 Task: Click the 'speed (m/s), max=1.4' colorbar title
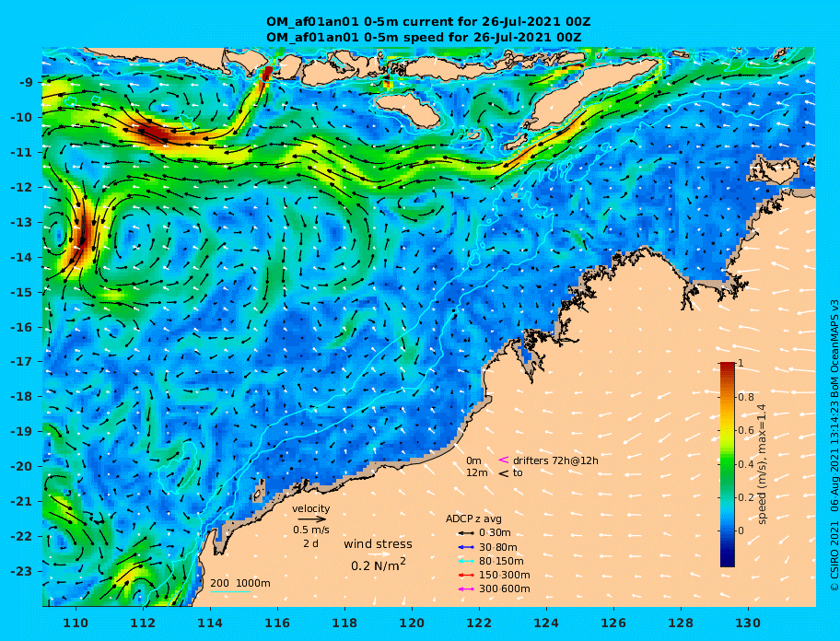point(763,464)
